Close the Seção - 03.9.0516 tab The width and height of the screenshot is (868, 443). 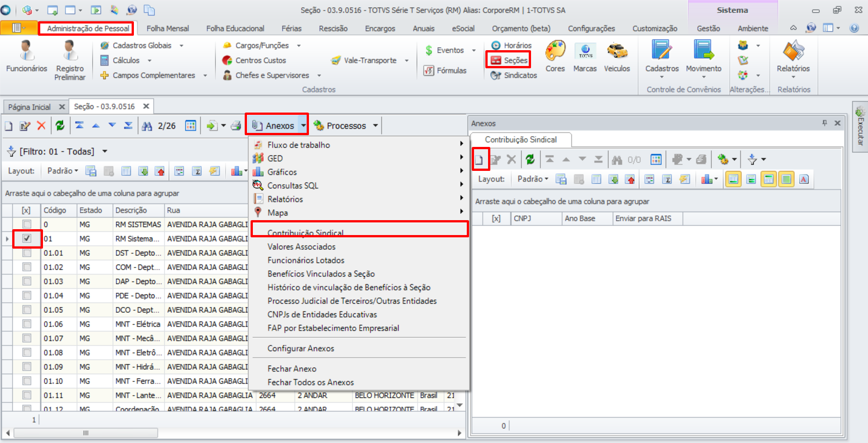click(146, 106)
